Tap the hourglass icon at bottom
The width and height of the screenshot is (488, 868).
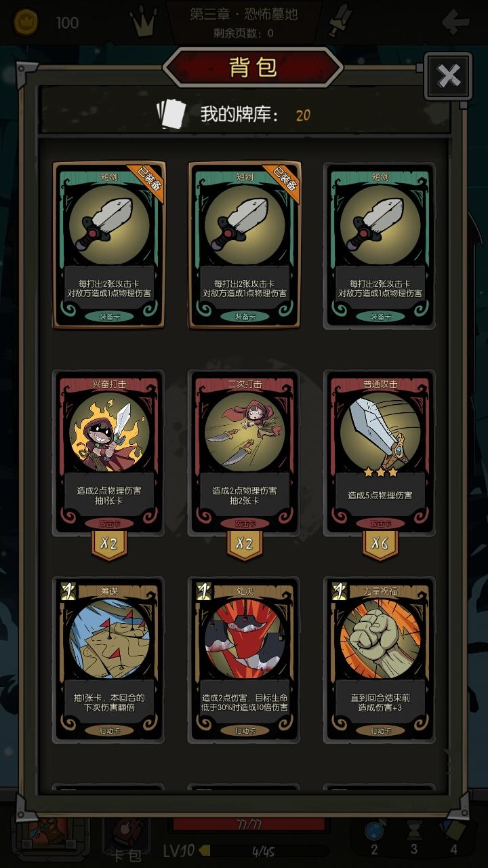414,833
